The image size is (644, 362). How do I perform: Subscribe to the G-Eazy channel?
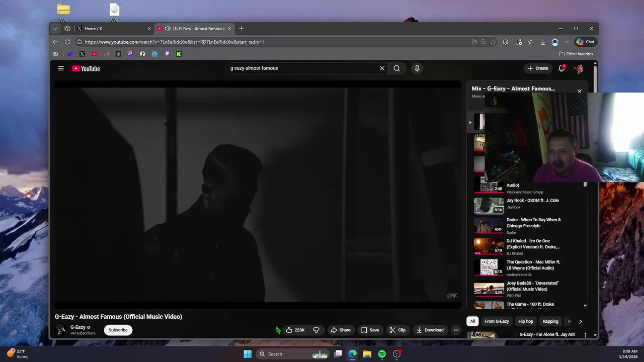tap(118, 330)
